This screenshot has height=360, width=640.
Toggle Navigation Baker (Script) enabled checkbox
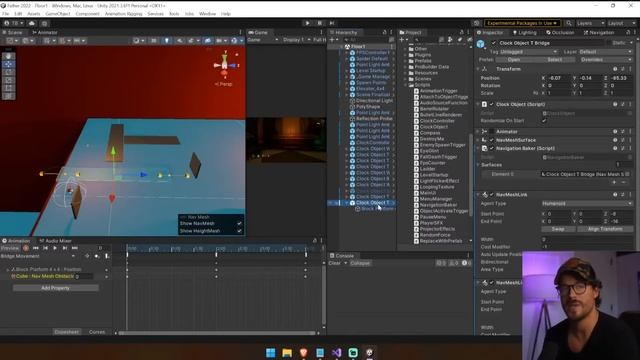[491, 148]
